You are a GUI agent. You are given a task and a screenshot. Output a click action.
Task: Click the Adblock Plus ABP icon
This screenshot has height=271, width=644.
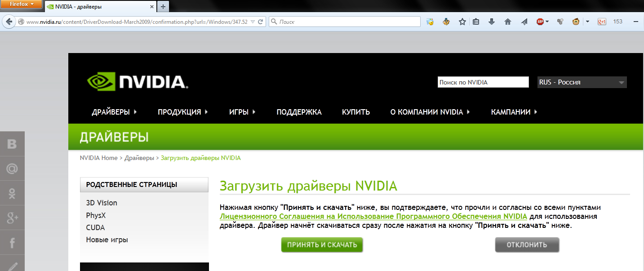pos(541,22)
